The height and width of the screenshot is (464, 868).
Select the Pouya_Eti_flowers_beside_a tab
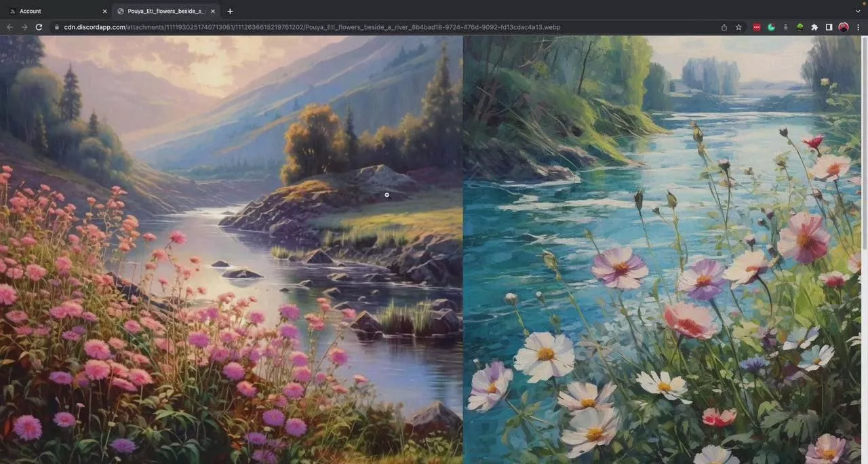tap(163, 11)
